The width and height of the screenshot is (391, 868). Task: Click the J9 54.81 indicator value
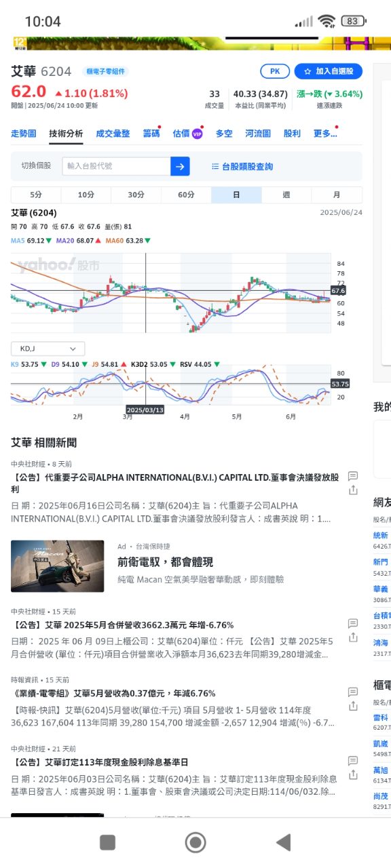pos(109,364)
